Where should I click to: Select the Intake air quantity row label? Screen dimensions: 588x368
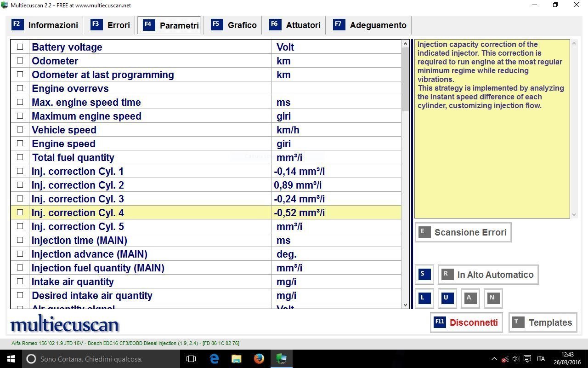73,282
